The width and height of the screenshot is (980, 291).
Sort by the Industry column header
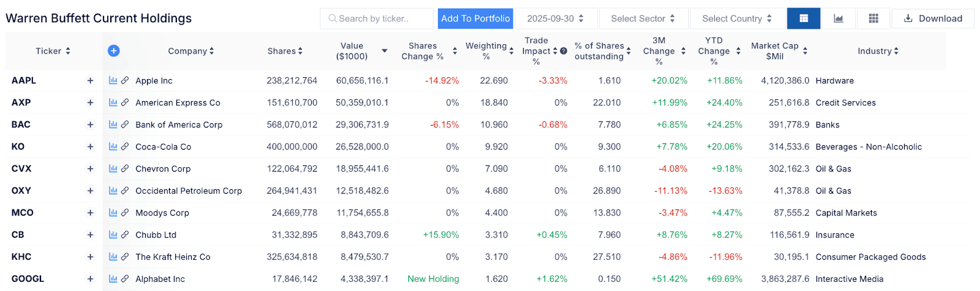pos(878,51)
